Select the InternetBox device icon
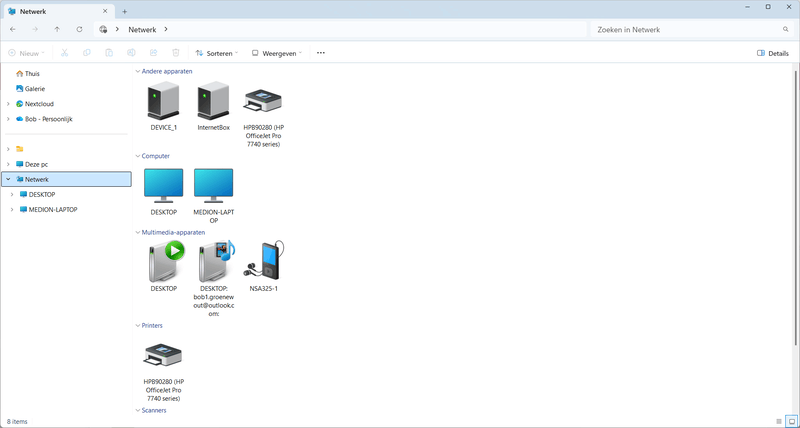 coord(213,101)
